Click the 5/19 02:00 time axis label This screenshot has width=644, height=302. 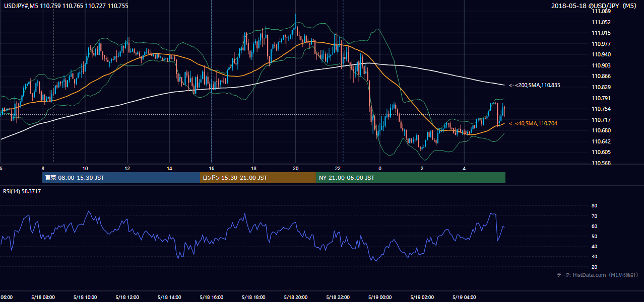coord(422,297)
